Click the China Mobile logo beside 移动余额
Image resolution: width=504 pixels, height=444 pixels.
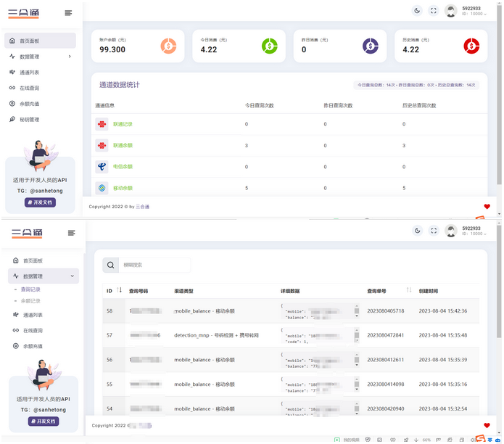pos(102,188)
